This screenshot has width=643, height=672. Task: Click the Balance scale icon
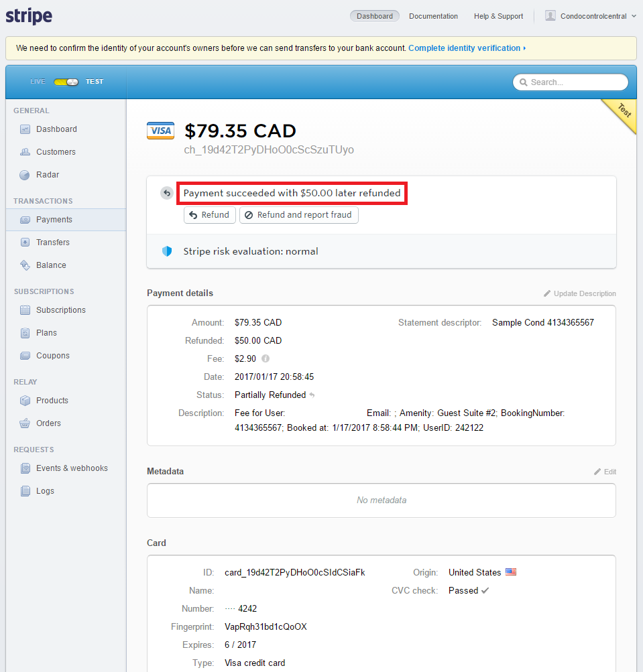(x=25, y=265)
